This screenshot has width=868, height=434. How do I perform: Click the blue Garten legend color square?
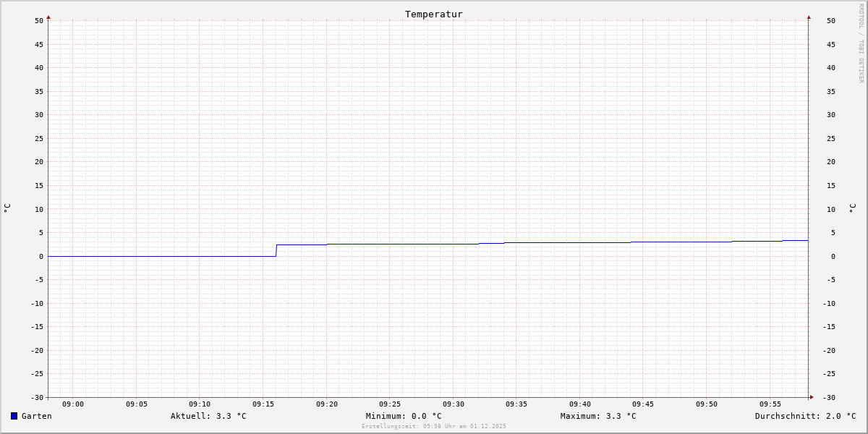point(14,416)
